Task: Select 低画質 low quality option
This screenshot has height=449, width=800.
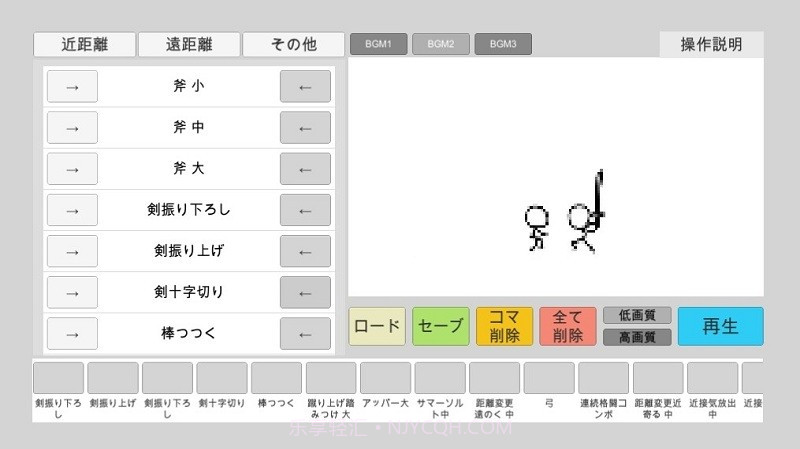Action: (x=637, y=315)
